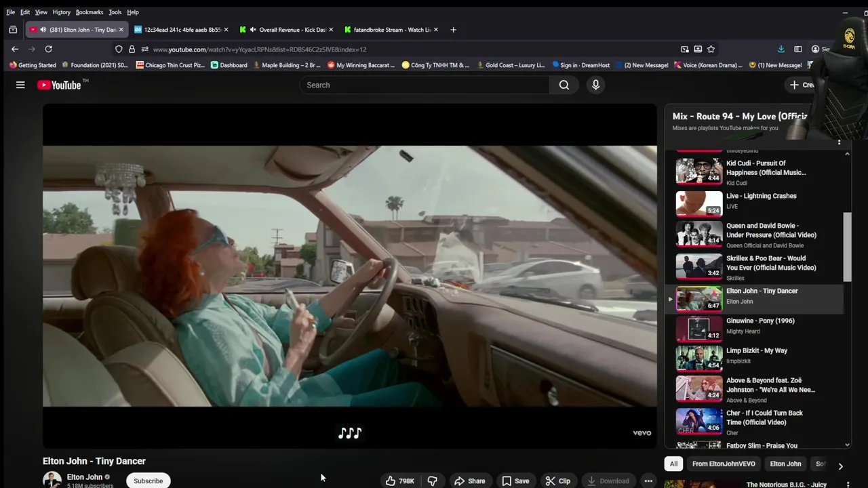Click inside the YouTube search field

[424, 85]
